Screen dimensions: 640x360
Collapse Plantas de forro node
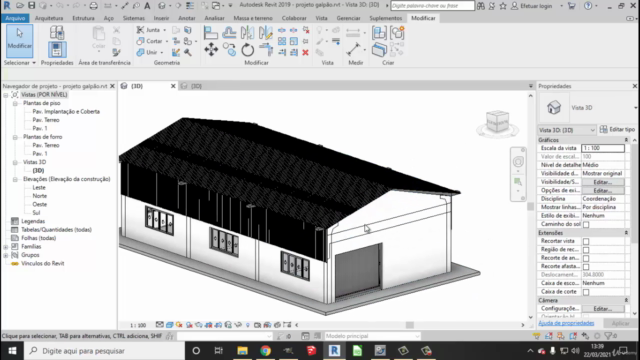coord(15,137)
